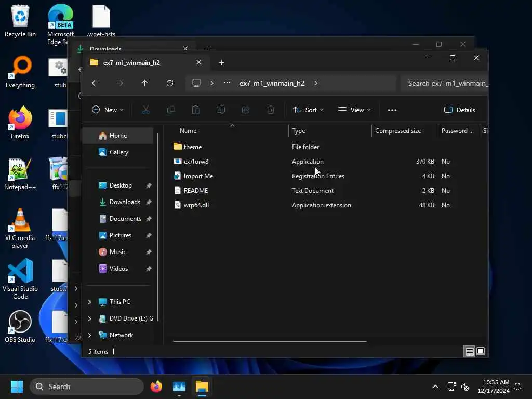Open Videos in navigation pane
The image size is (532, 399).
[118, 269]
